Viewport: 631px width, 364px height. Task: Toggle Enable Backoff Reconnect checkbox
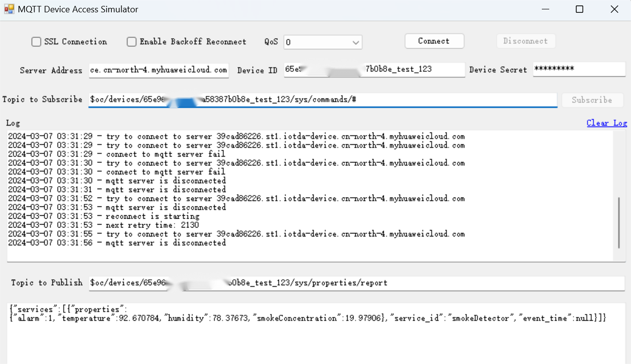pyautogui.click(x=132, y=42)
